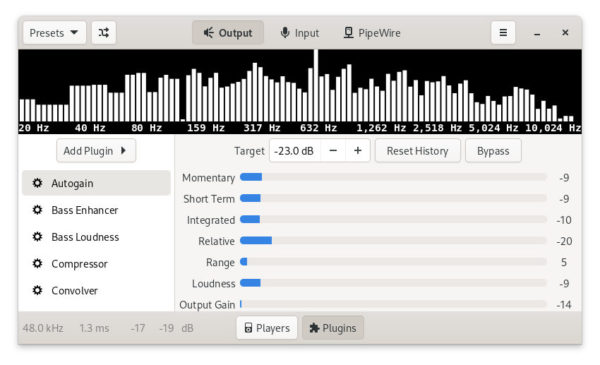Click the Target dB value field
This screenshot has width=600, height=365.
coord(295,151)
